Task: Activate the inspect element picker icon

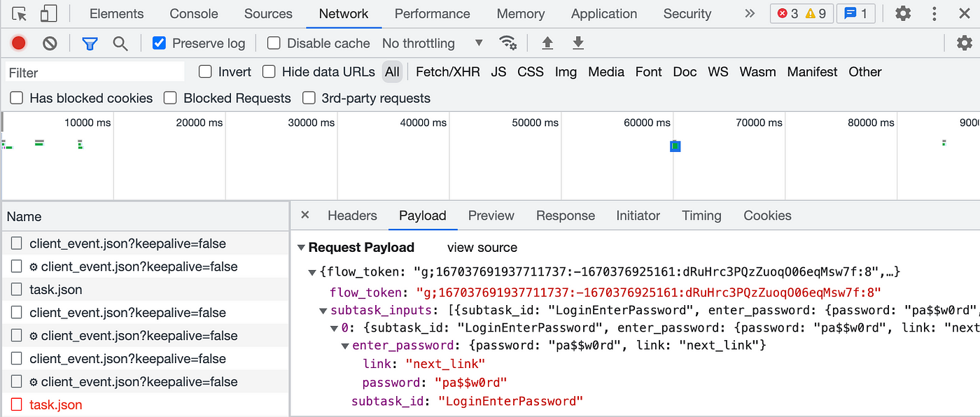Action: (x=20, y=13)
